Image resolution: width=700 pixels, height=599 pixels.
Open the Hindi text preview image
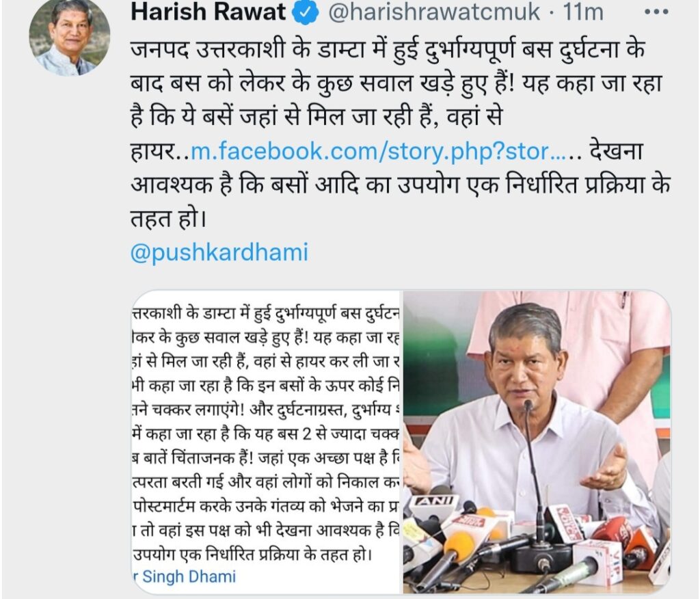pyautogui.click(x=266, y=442)
